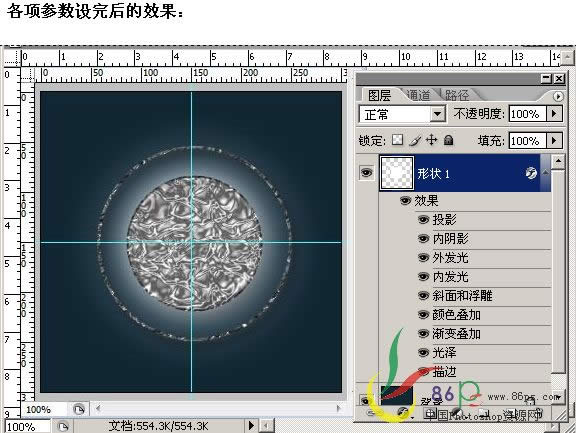The width and height of the screenshot is (576, 433).
Task: Click the lock image pixels brush icon
Action: [x=415, y=140]
